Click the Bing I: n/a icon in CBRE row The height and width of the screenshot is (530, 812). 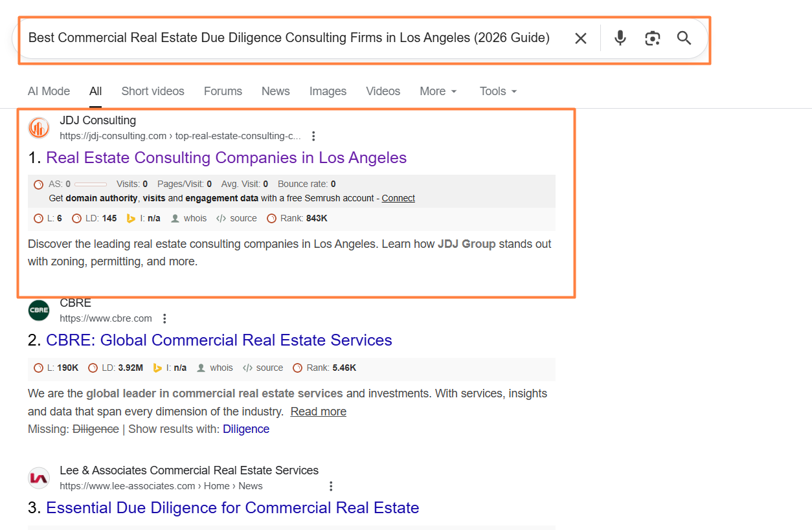pyautogui.click(x=157, y=368)
